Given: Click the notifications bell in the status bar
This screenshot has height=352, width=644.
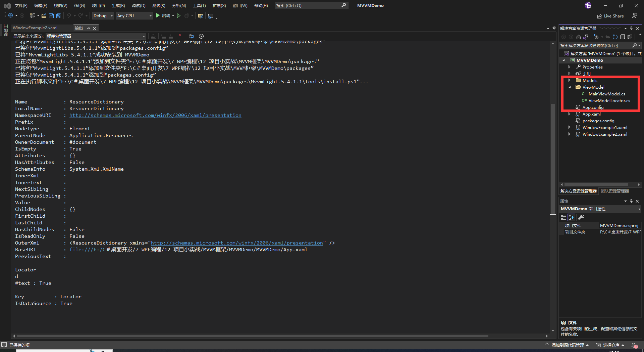Looking at the screenshot, I should (634, 345).
